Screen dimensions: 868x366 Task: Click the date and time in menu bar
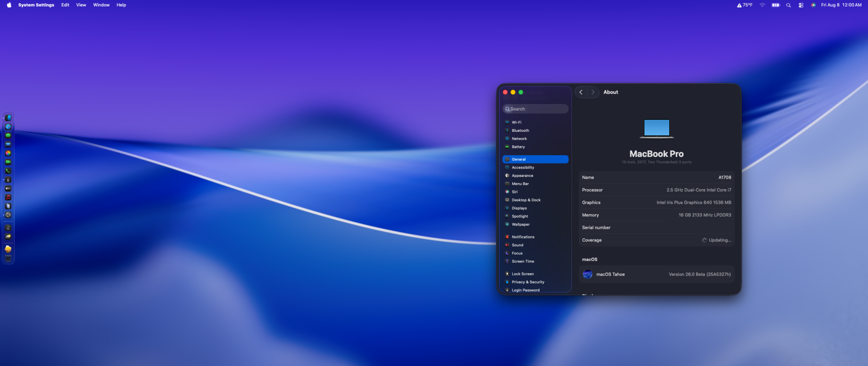tap(841, 5)
